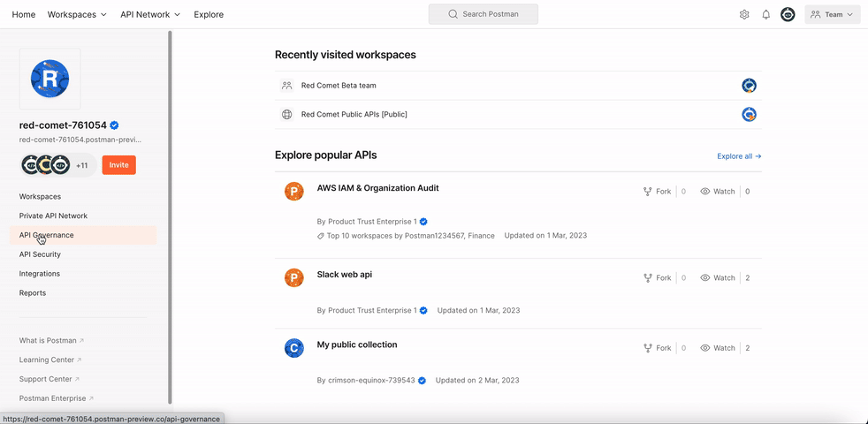The image size is (868, 424).
Task: Click publisher avatar of My public collection
Action: coord(294,348)
